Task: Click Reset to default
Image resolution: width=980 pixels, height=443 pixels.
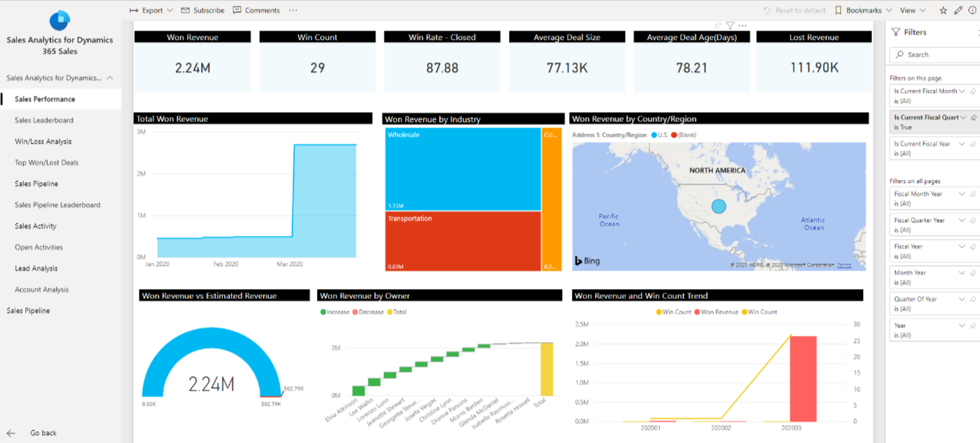Action: tap(795, 10)
